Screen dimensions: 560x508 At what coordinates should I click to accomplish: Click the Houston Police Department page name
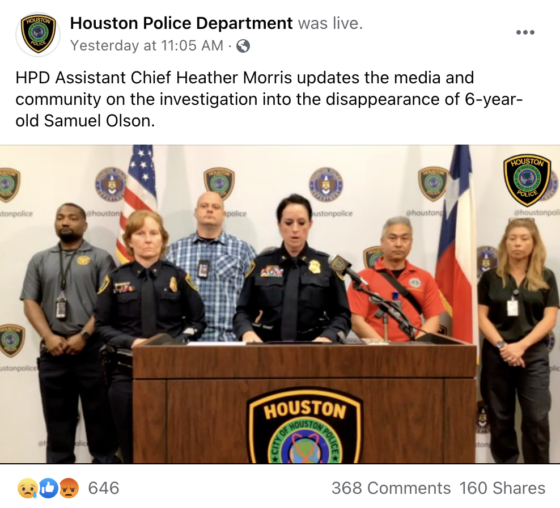pos(181,24)
